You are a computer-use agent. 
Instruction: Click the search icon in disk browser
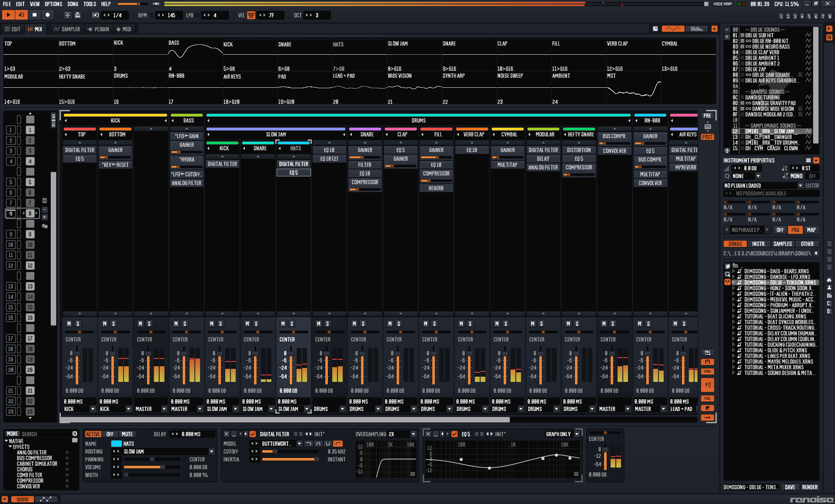[x=727, y=274]
